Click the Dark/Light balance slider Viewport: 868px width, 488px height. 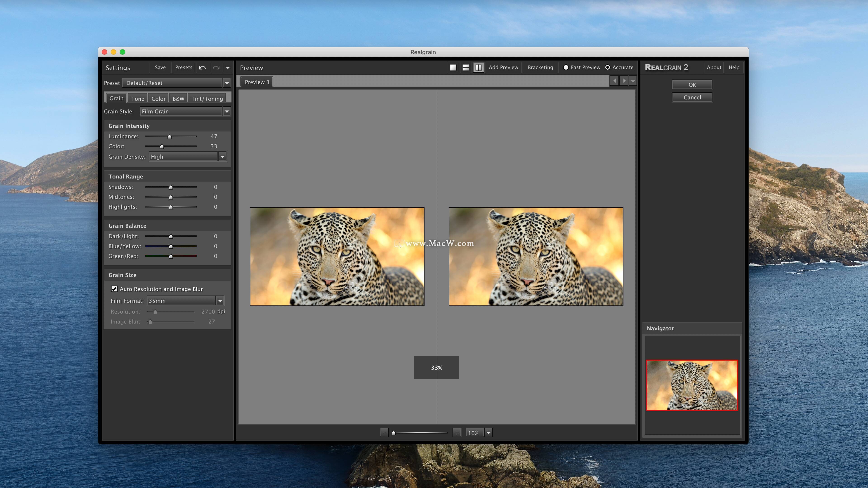point(171,236)
